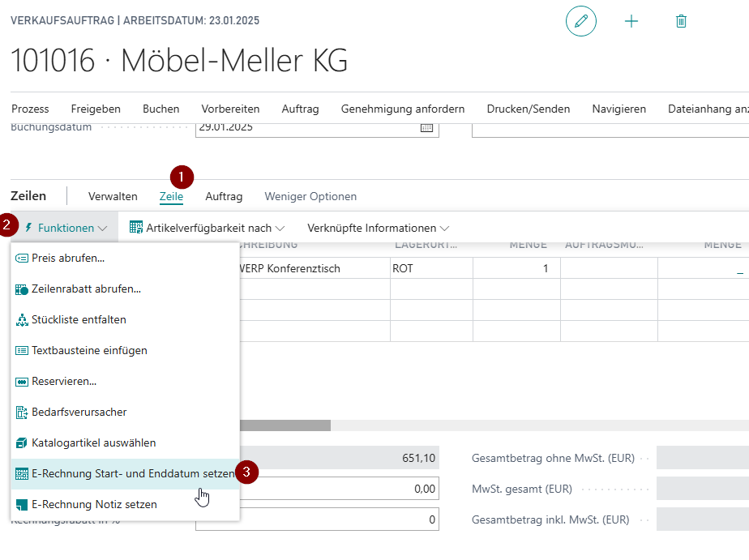Select 'Preis abrufen...' menu entry
The image size is (749, 560).
click(x=68, y=258)
